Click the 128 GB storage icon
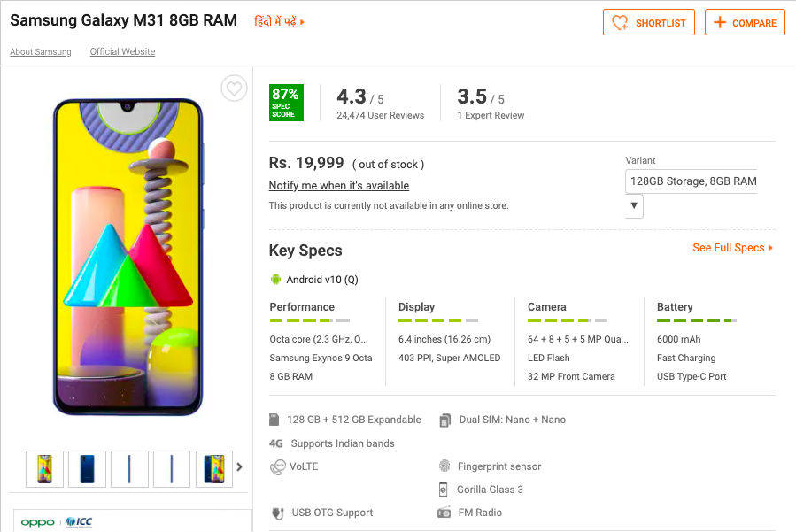The image size is (796, 532). click(x=276, y=420)
